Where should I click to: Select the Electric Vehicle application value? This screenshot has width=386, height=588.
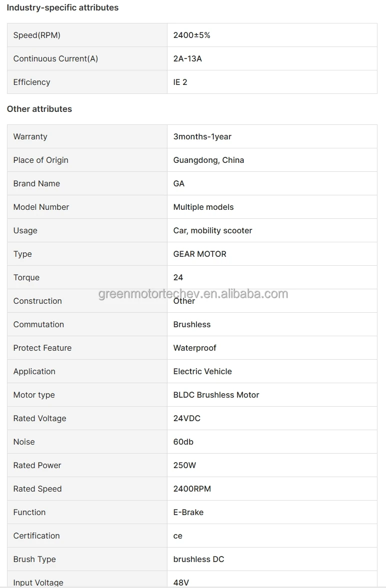(x=202, y=371)
